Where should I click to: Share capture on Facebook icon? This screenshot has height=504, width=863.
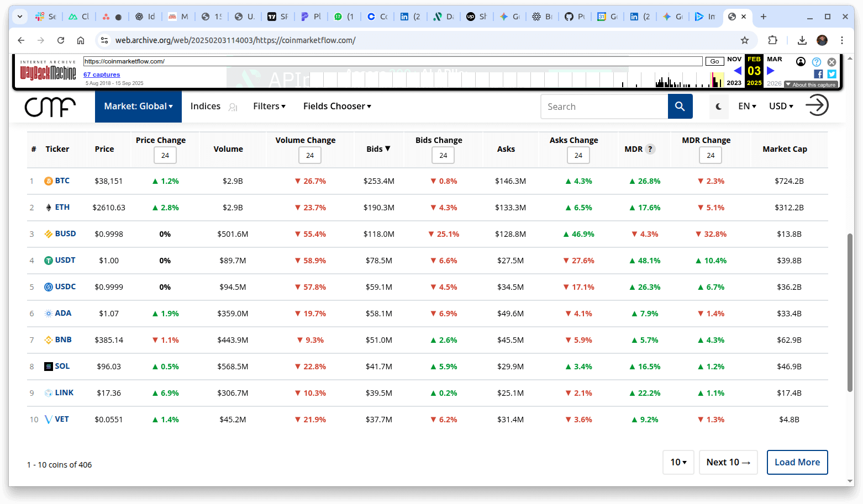click(818, 74)
